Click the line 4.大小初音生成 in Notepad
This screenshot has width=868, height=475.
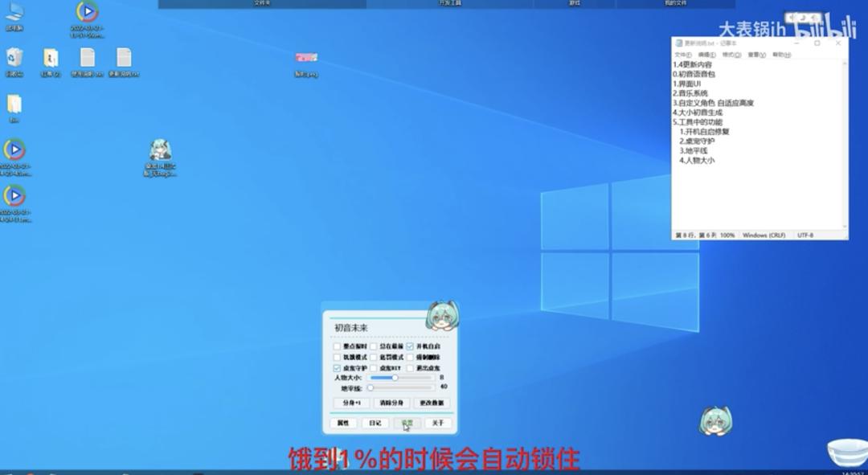point(698,113)
